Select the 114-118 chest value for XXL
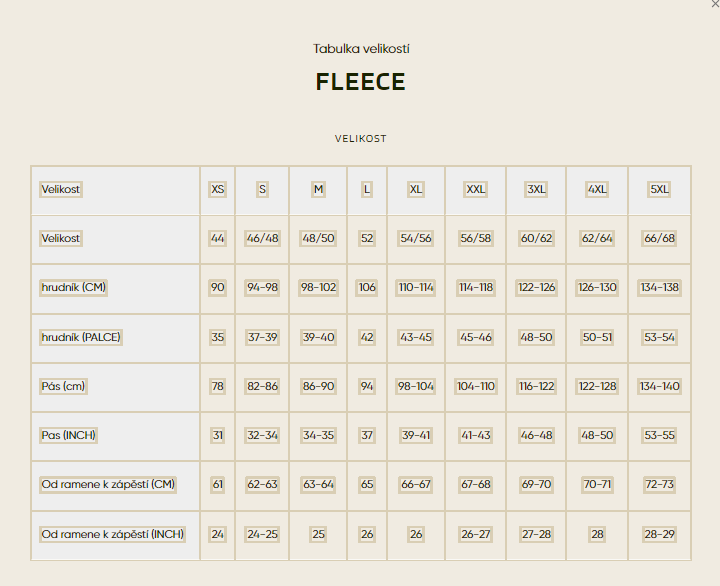The image size is (720, 586). pyautogui.click(x=476, y=287)
